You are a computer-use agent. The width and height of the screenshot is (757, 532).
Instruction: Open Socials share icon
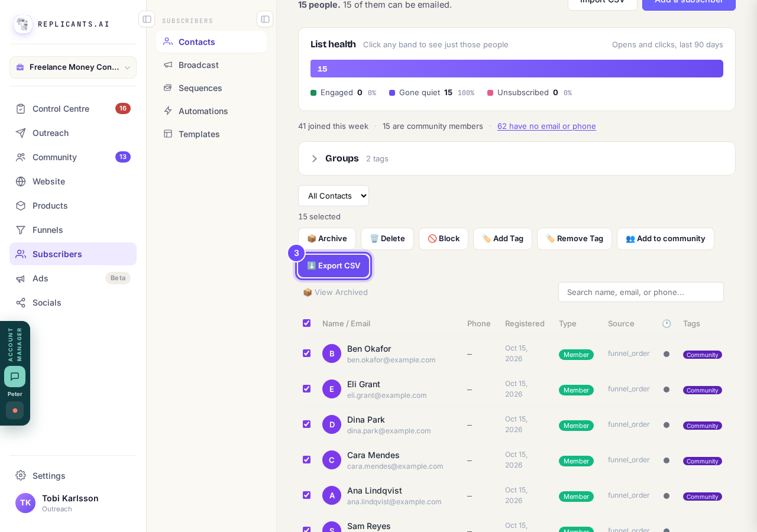point(21,303)
